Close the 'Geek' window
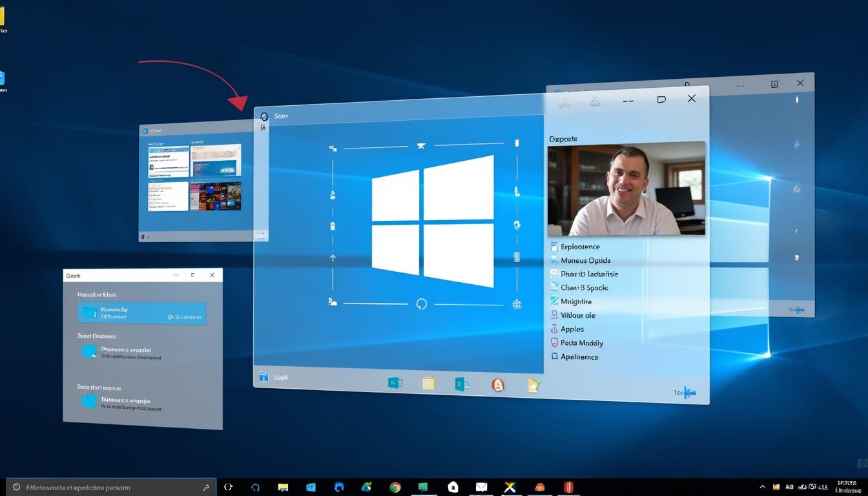The image size is (868, 496). [212, 275]
